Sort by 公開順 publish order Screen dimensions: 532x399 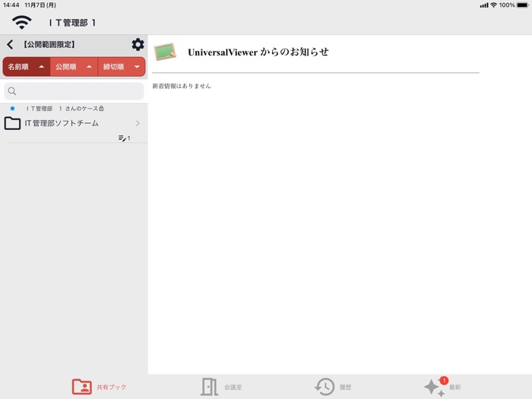74,67
